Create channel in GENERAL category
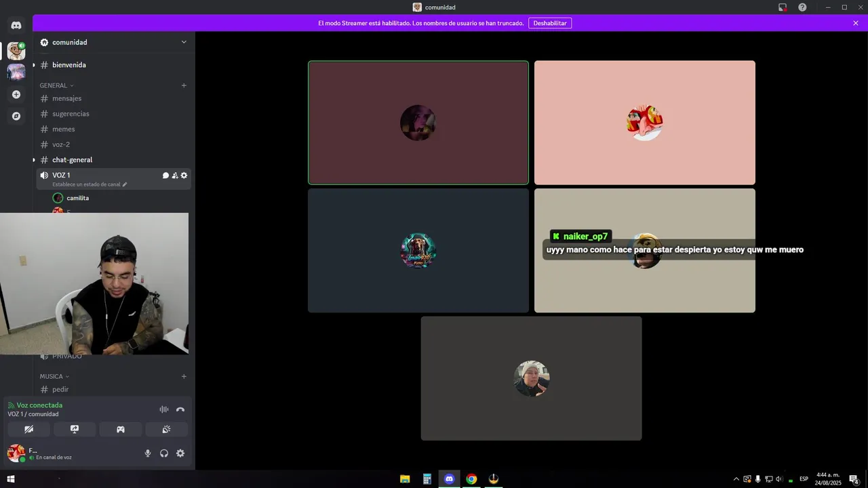The image size is (868, 488). point(184,85)
